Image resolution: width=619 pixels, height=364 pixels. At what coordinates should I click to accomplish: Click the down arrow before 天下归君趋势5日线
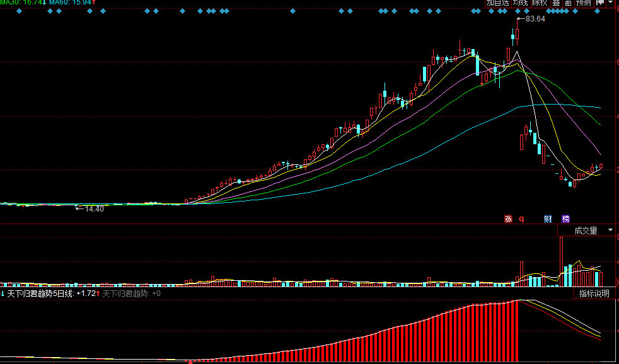pos(3,293)
